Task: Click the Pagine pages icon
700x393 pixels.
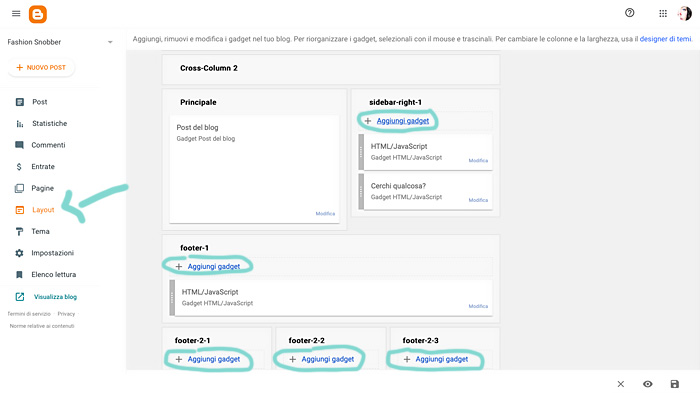Action: [19, 188]
